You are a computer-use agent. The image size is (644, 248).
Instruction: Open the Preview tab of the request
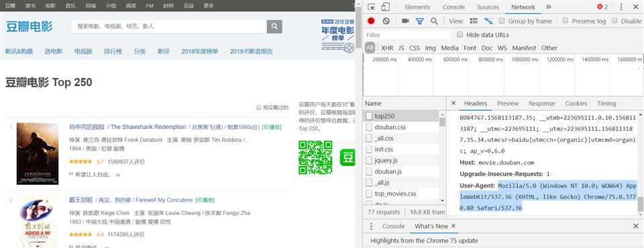[508, 104]
